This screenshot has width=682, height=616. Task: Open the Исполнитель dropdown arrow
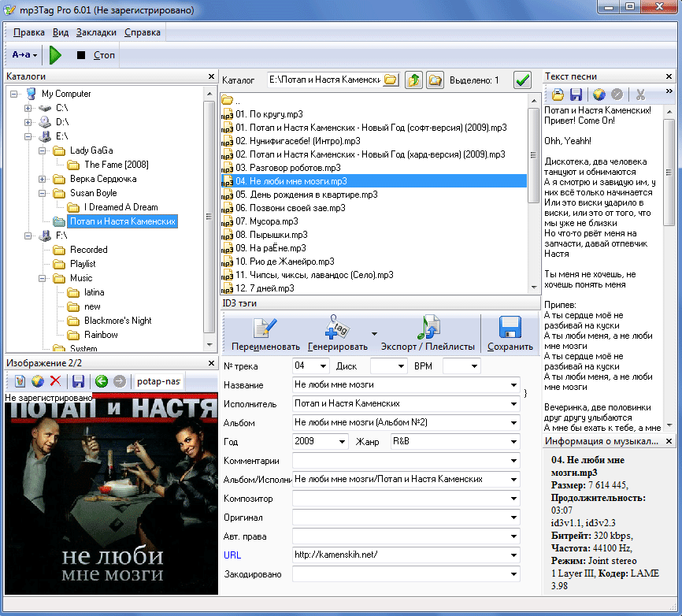point(513,404)
